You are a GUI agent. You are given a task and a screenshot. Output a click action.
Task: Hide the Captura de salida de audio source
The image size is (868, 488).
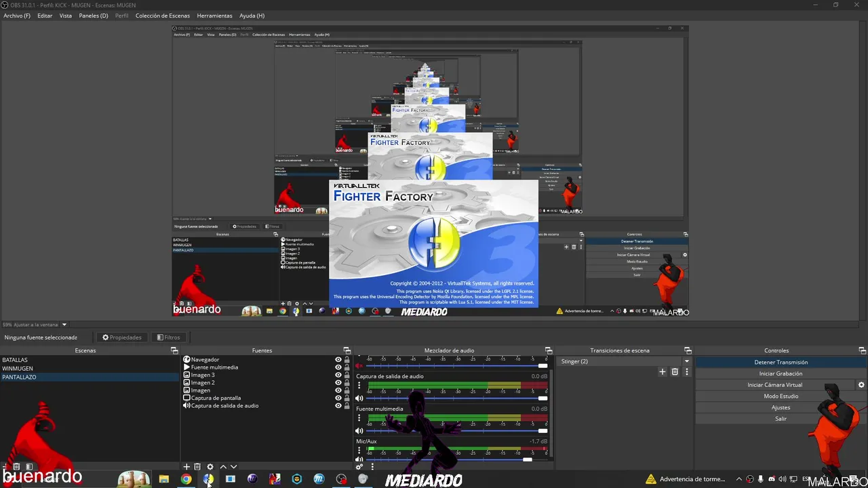[338, 405]
